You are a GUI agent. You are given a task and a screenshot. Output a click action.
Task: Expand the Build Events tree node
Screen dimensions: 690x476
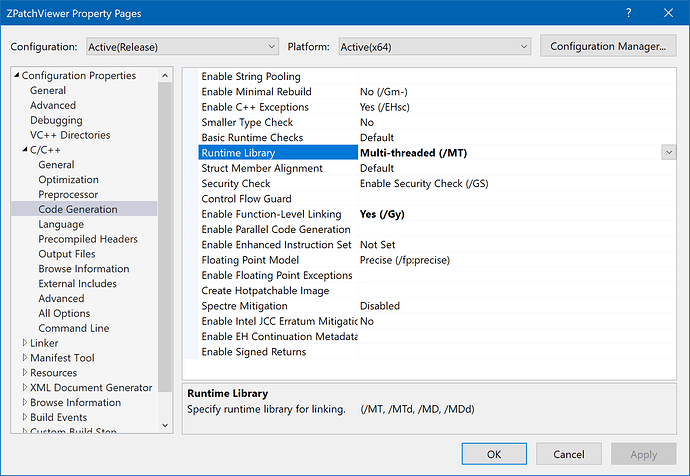click(25, 417)
